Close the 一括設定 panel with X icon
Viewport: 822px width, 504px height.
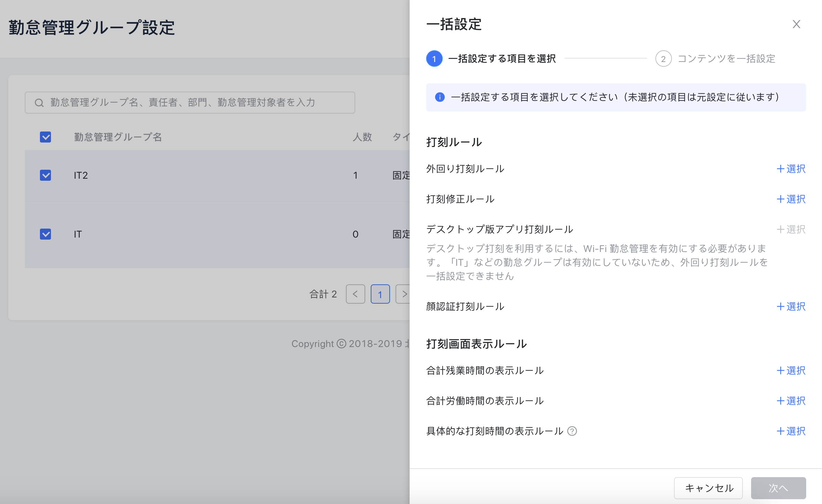796,24
